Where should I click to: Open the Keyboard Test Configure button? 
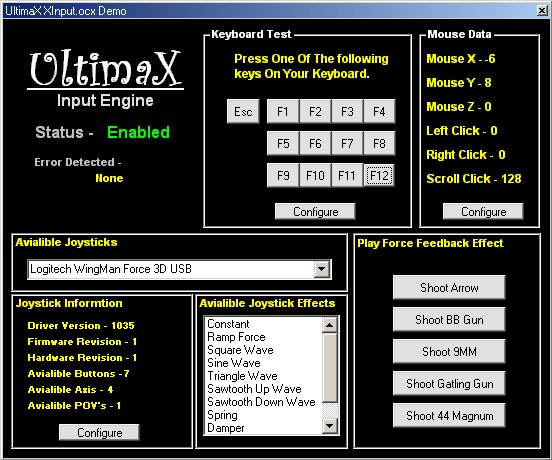pos(315,212)
